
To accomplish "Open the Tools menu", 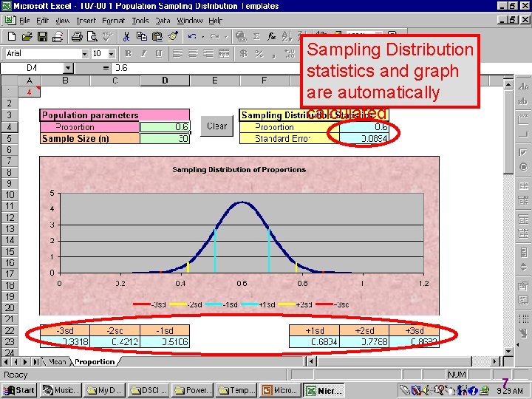I will pyautogui.click(x=140, y=21).
